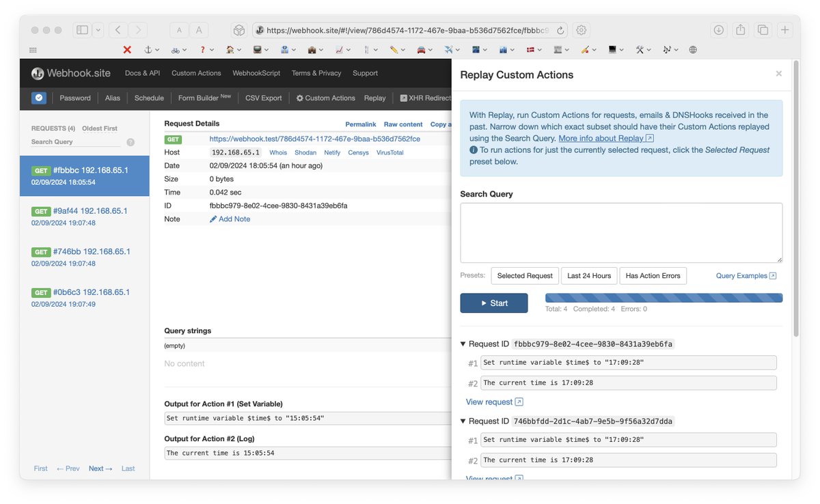
Task: Click the cube extension icon left of address bar
Action: (x=238, y=30)
